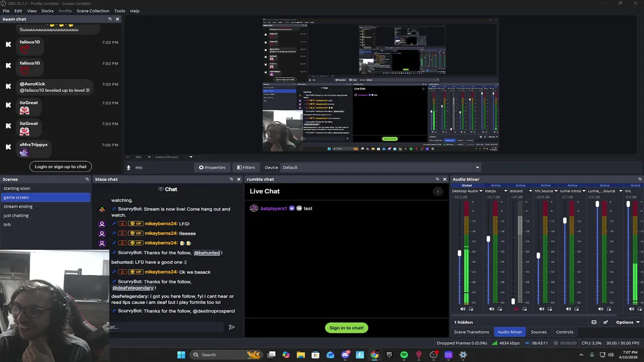The image size is (644, 362).
Task: Open Audio Mixer Options dropdown
Action: point(628,322)
